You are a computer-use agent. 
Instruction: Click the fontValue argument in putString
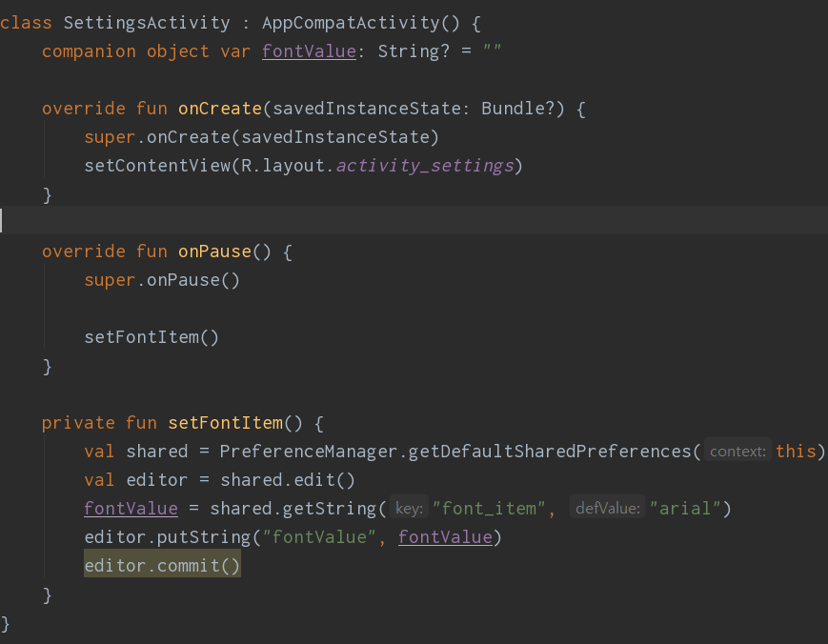click(445, 537)
